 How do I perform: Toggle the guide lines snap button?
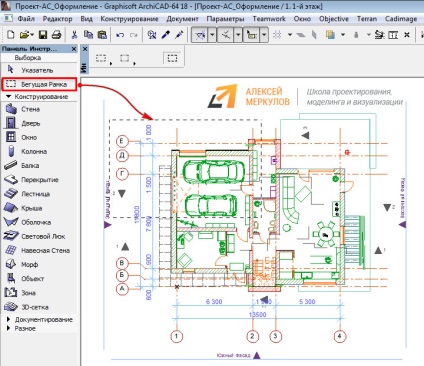(x=200, y=35)
